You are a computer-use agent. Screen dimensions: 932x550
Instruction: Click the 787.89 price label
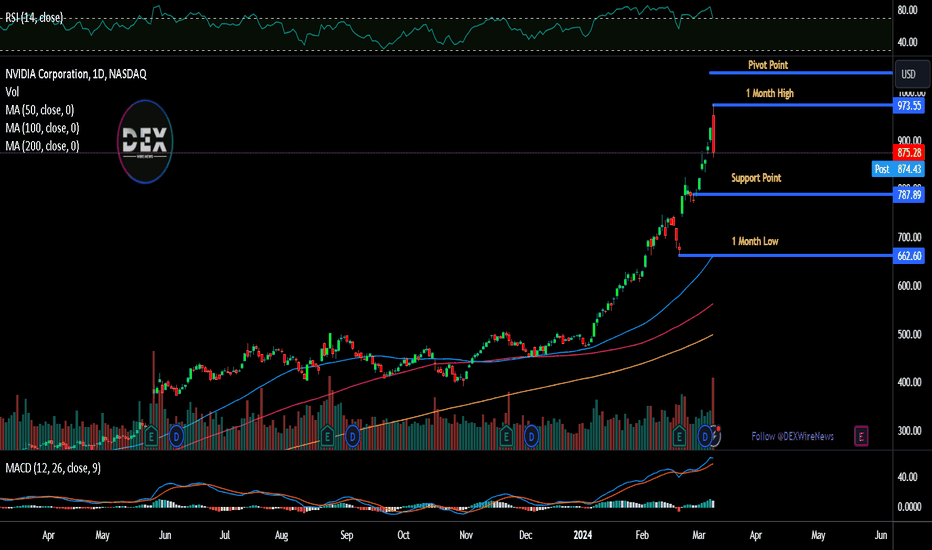(x=909, y=195)
